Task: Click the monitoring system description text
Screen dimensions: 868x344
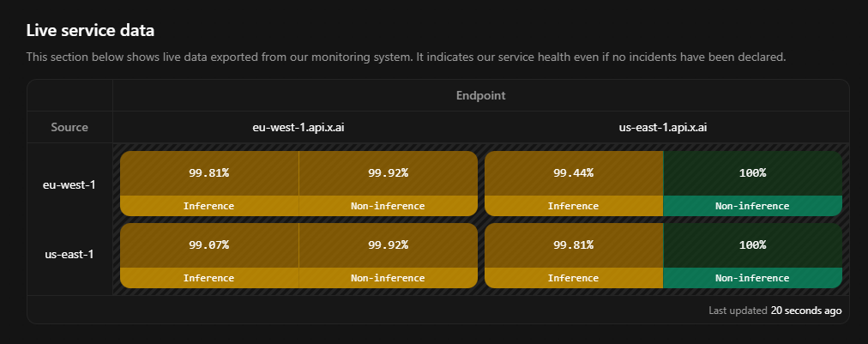Action: [406, 57]
